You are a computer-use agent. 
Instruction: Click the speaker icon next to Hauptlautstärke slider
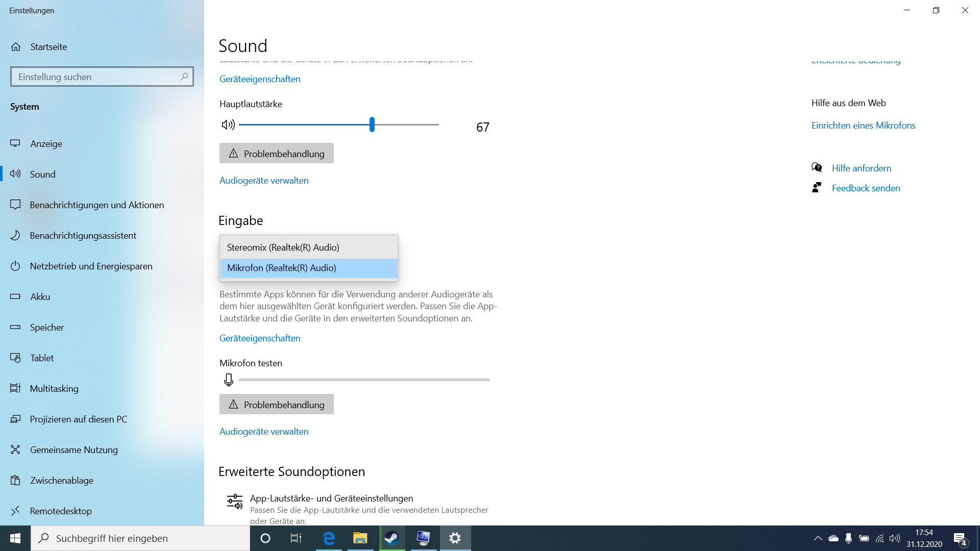228,124
